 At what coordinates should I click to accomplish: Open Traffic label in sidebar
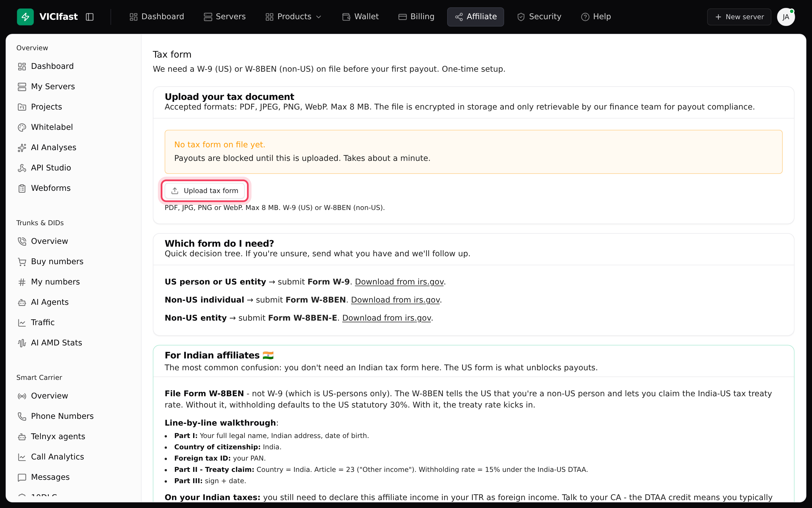[x=43, y=323]
